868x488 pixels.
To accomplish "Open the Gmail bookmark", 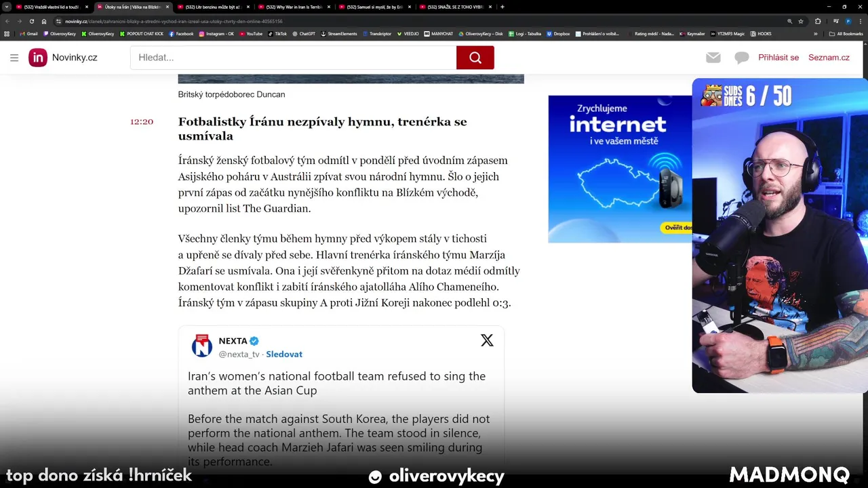I will (28, 33).
